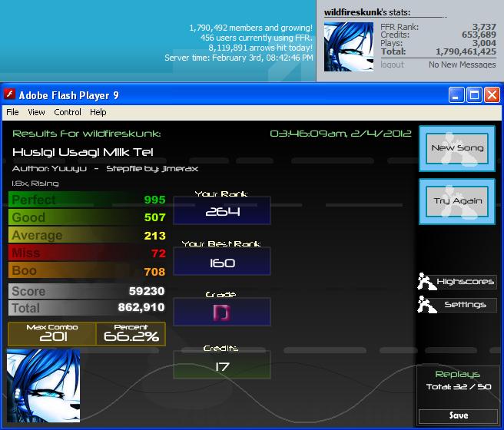This screenshot has width=504, height=430.
Task: Click the Perfect score bar
Action: tap(88, 200)
